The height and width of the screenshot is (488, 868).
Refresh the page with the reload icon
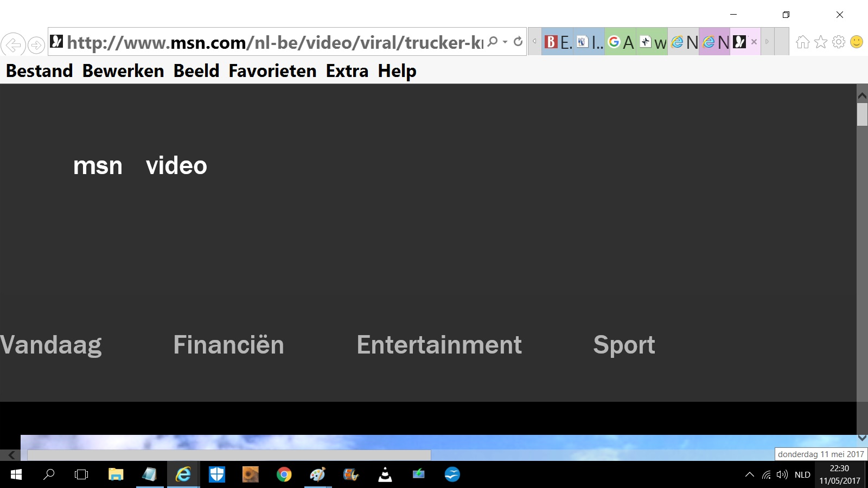518,42
